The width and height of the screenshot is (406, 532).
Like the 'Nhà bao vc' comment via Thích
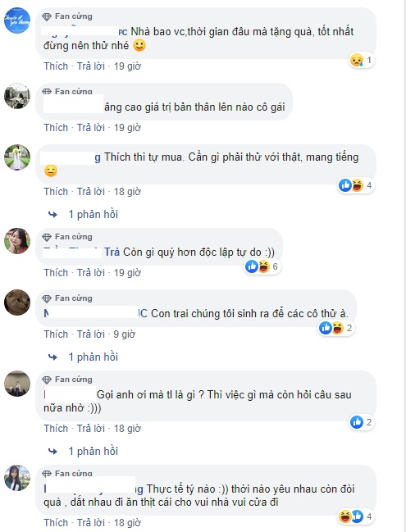point(56,66)
